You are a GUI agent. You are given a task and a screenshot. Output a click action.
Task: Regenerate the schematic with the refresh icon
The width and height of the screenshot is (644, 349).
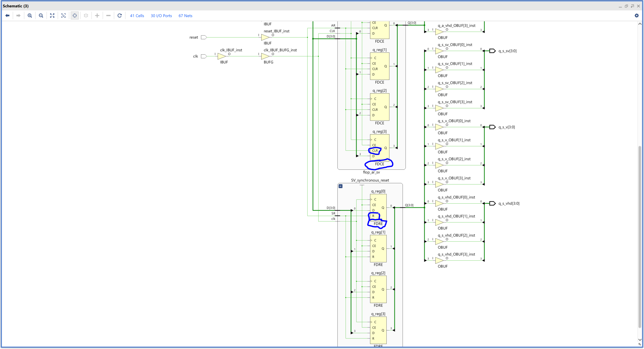(x=119, y=15)
